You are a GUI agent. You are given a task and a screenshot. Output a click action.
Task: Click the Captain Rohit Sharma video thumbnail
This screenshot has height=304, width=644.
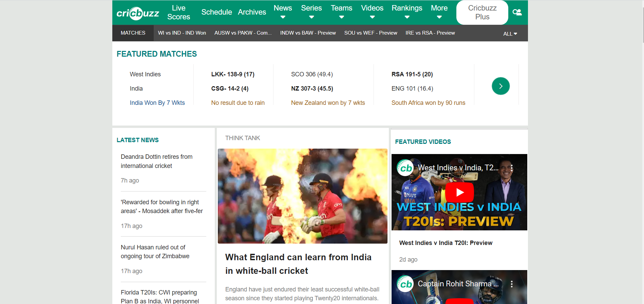pos(459,287)
